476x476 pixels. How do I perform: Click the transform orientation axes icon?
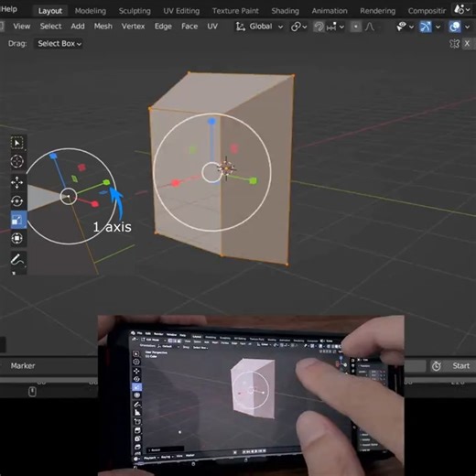241,27
